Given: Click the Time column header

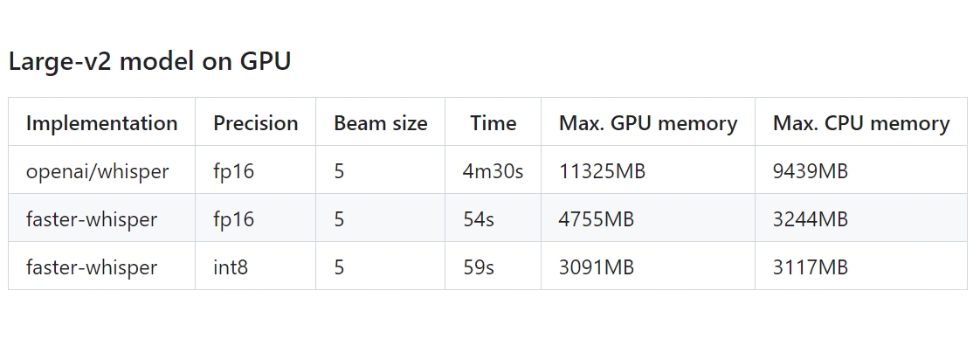Looking at the screenshot, I should (493, 122).
